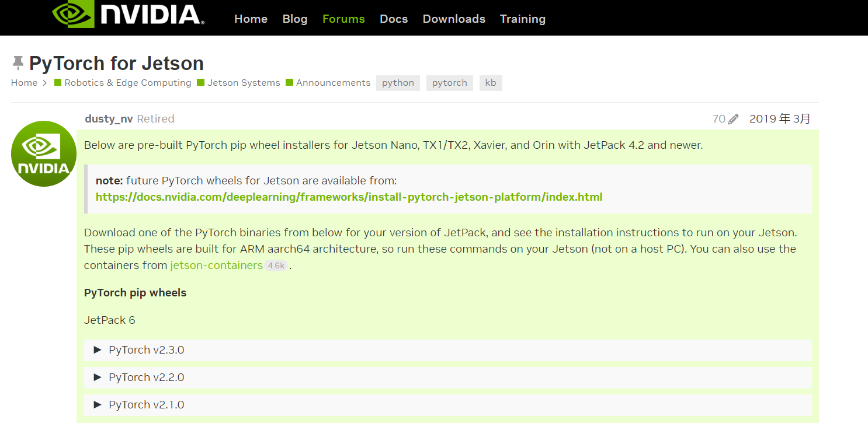The height and width of the screenshot is (423, 868).
Task: Open the Home nav item
Action: 251,19
